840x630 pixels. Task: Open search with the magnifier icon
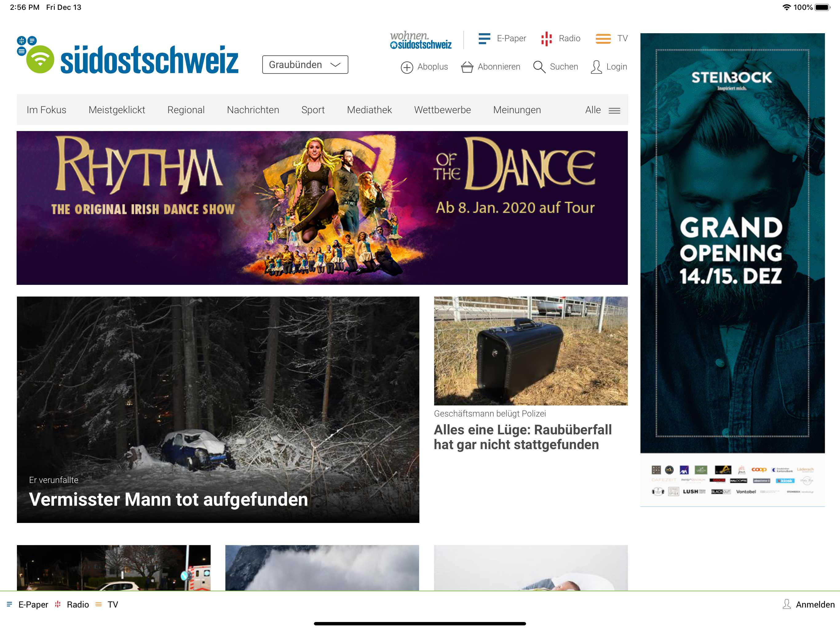tap(539, 67)
